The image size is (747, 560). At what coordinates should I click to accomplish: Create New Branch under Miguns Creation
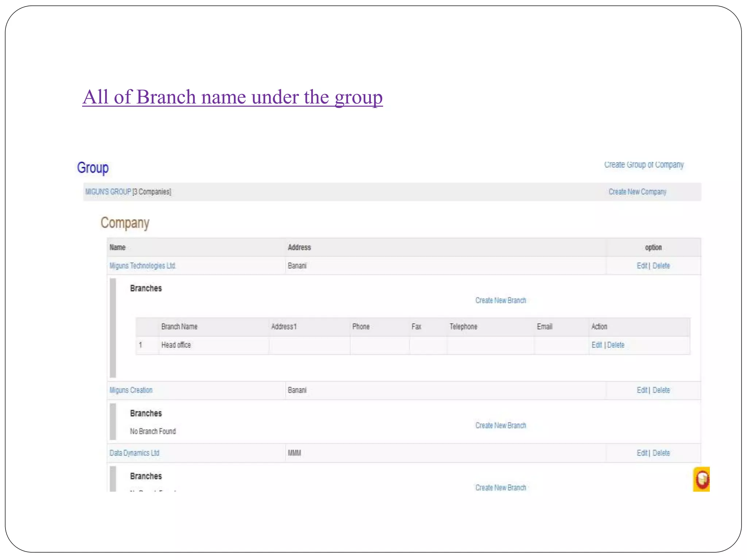500,425
